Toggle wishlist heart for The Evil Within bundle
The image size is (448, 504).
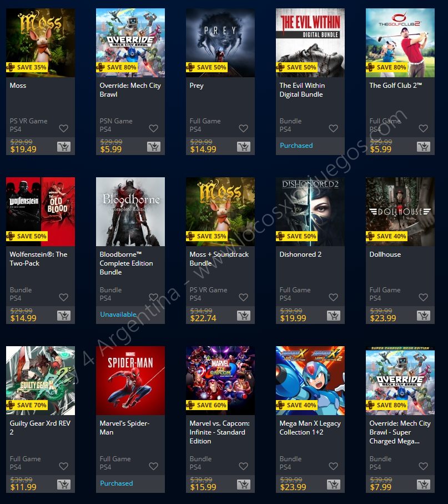tap(333, 128)
